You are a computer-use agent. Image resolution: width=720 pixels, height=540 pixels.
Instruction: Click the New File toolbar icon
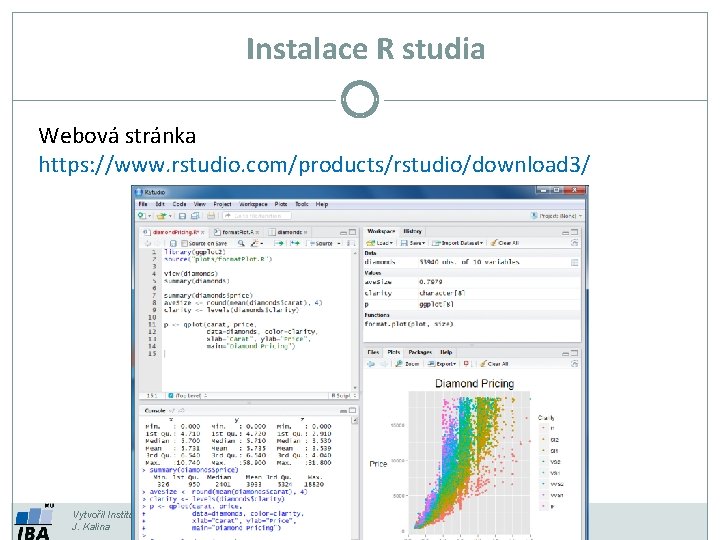[142, 215]
